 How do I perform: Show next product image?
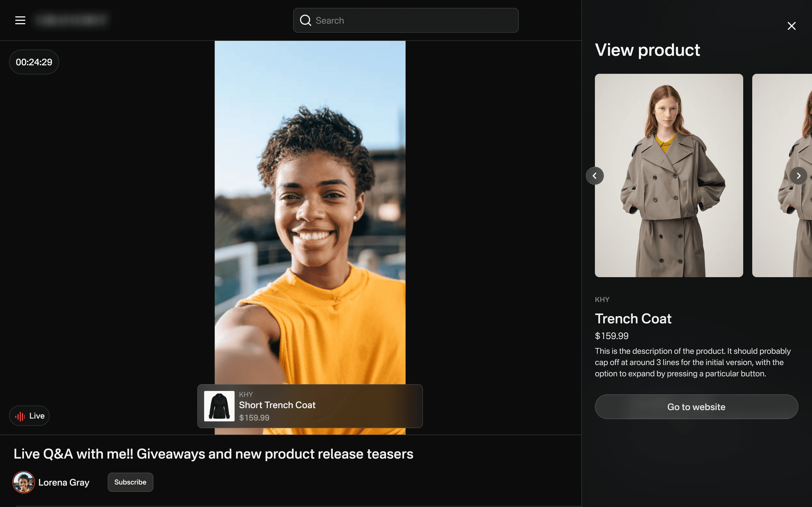tap(798, 176)
